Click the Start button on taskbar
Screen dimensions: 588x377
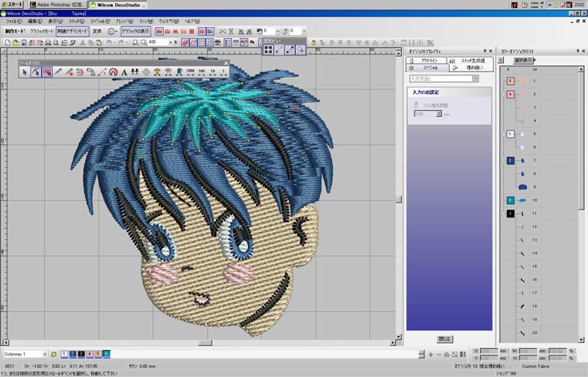point(12,4)
